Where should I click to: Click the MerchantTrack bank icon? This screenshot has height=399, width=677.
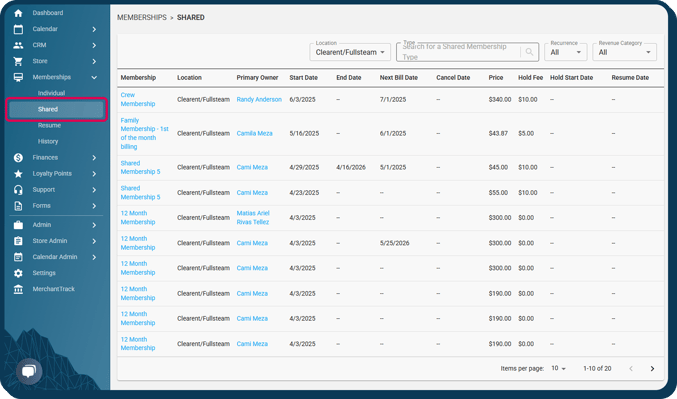pos(18,289)
